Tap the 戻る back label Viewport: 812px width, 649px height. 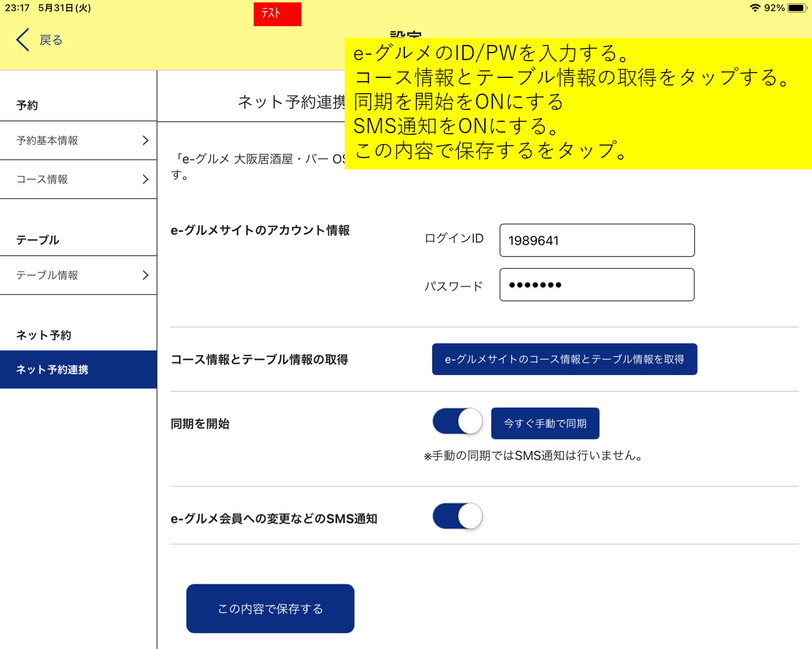51,40
